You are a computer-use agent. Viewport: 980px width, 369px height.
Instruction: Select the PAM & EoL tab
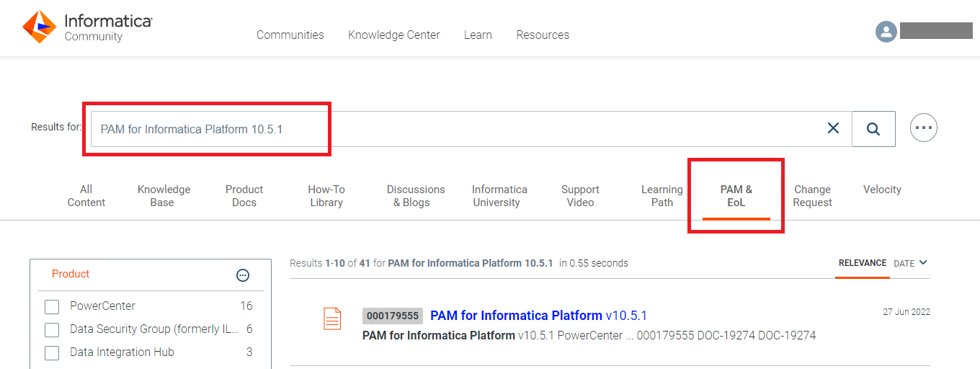pos(736,196)
